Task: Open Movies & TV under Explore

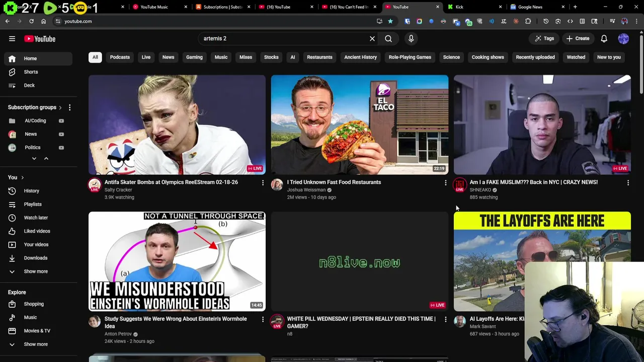Action: tap(38, 331)
